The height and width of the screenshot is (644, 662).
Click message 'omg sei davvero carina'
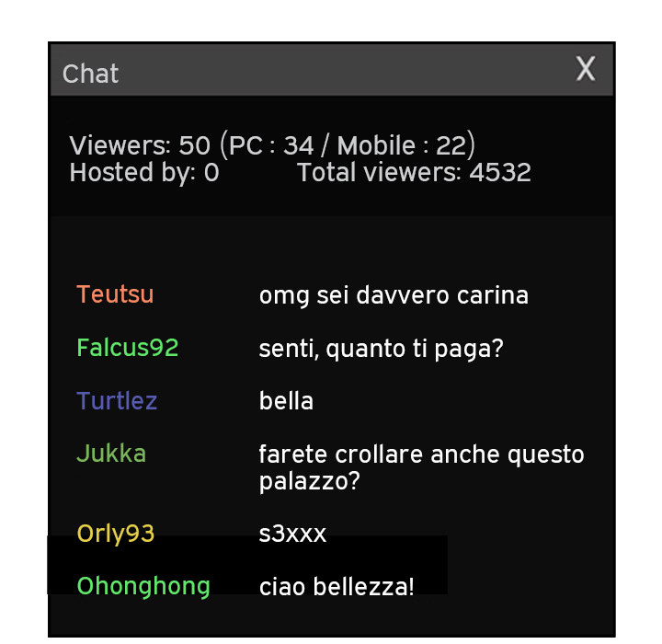point(394,295)
